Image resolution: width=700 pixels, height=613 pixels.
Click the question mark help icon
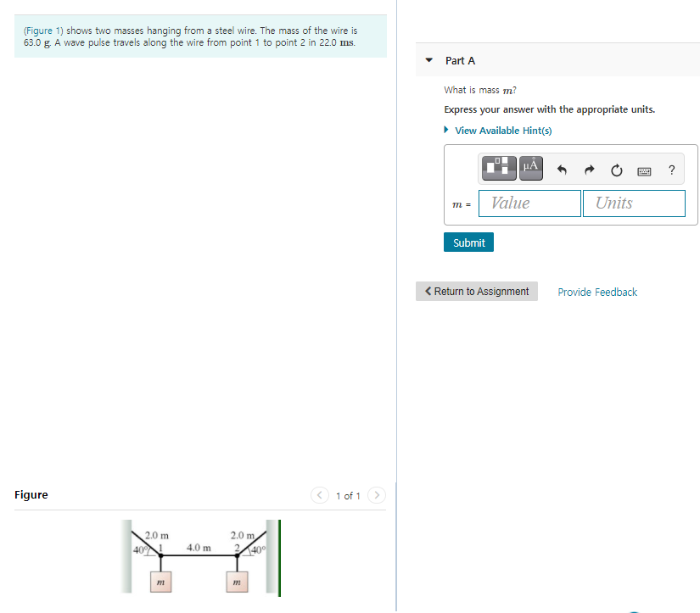(x=671, y=170)
